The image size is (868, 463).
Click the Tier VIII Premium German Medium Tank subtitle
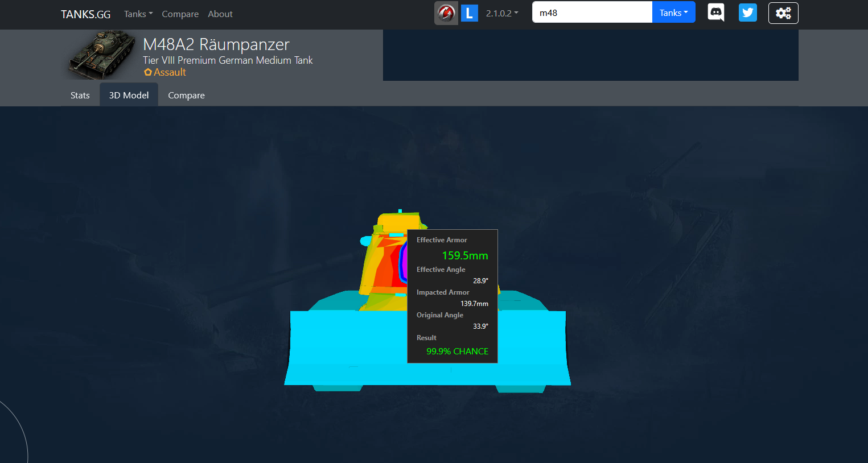coord(228,60)
